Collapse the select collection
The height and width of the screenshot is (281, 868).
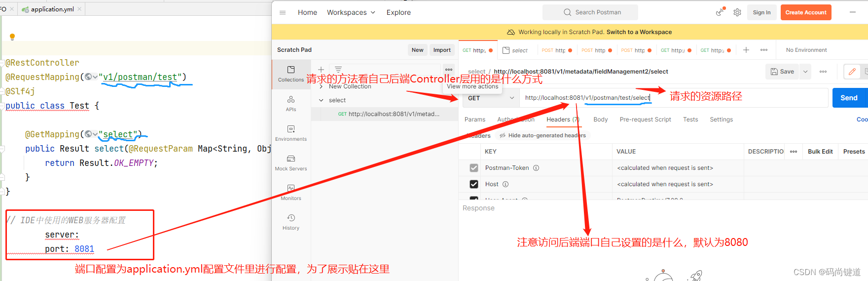point(321,100)
